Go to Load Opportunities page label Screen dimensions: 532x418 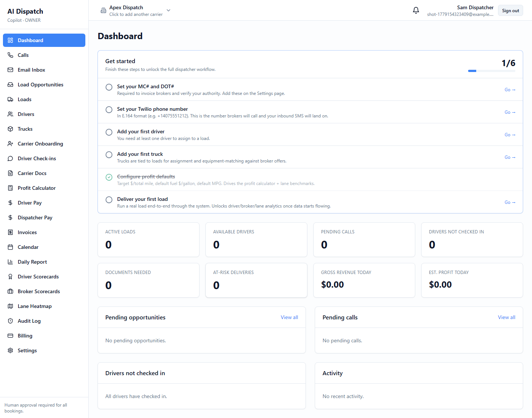pyautogui.click(x=41, y=85)
